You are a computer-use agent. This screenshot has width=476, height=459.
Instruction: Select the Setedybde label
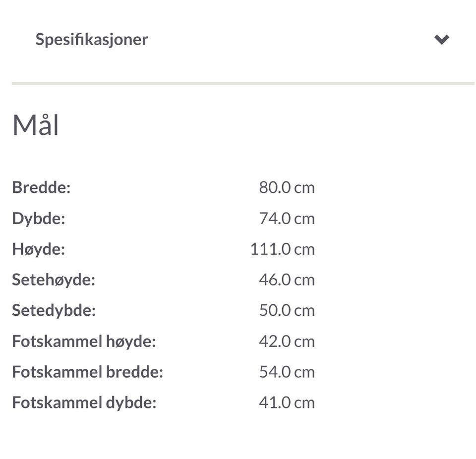[x=54, y=310]
